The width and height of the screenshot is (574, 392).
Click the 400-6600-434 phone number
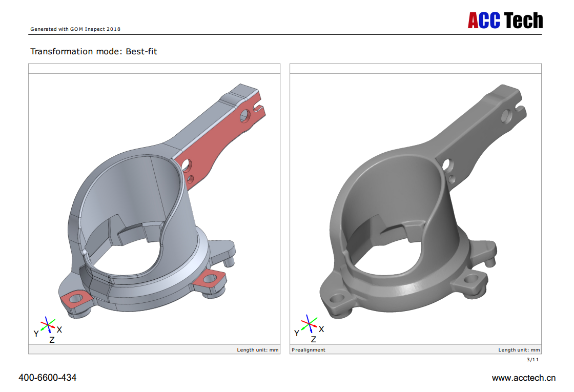(x=48, y=378)
